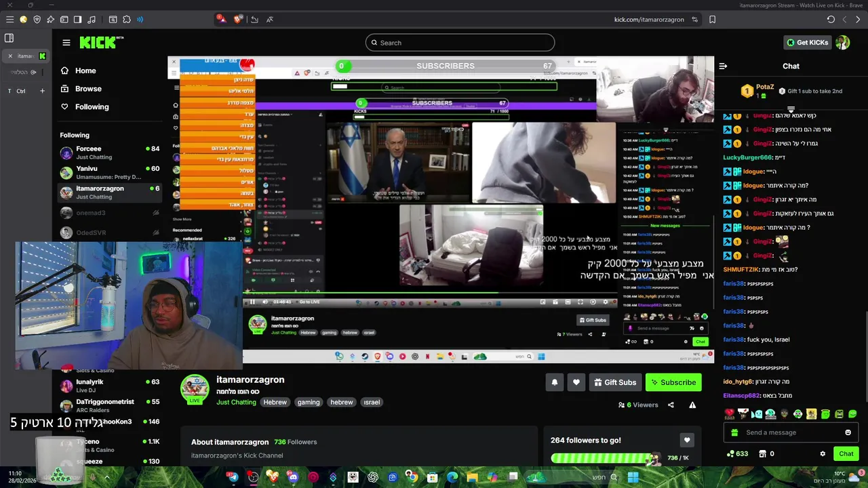Click Windows Start button in taskbar
868x488 pixels.
click(x=633, y=477)
